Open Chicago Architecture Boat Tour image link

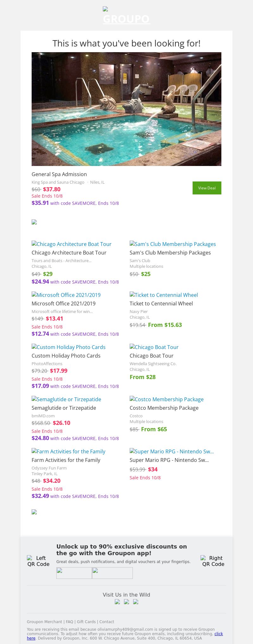point(71,244)
